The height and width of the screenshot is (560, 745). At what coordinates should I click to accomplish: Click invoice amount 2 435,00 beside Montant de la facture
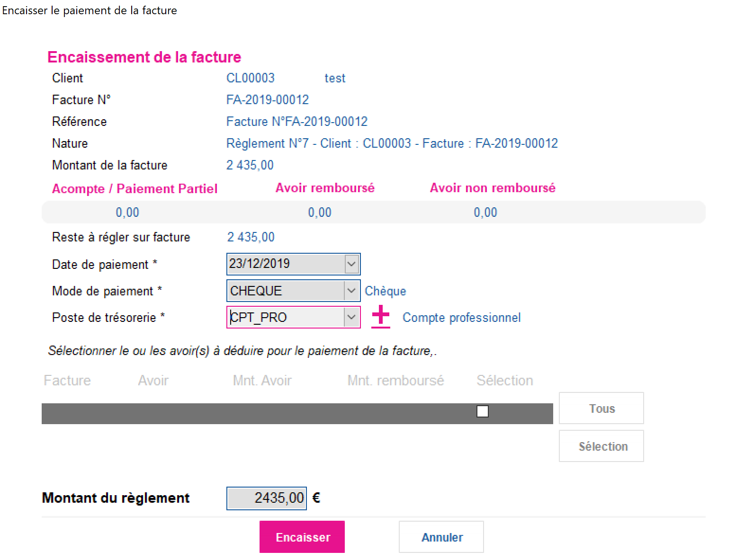pos(250,165)
